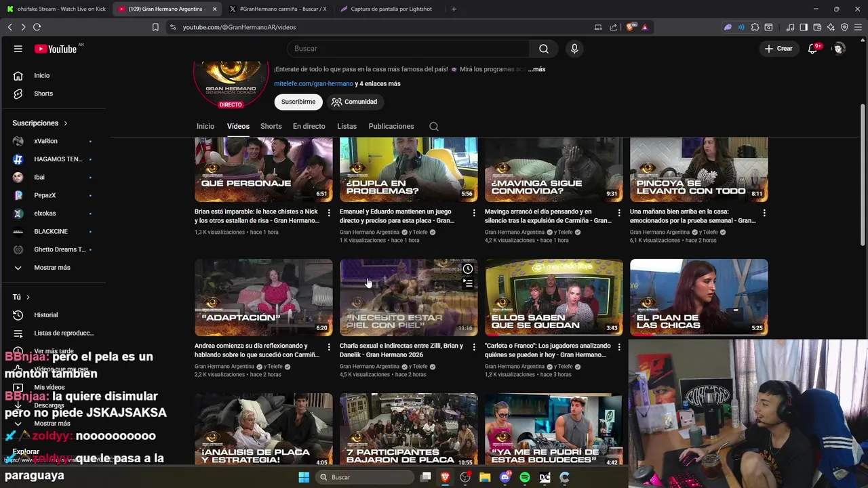Start voice search with the microphone

[x=574, y=49]
